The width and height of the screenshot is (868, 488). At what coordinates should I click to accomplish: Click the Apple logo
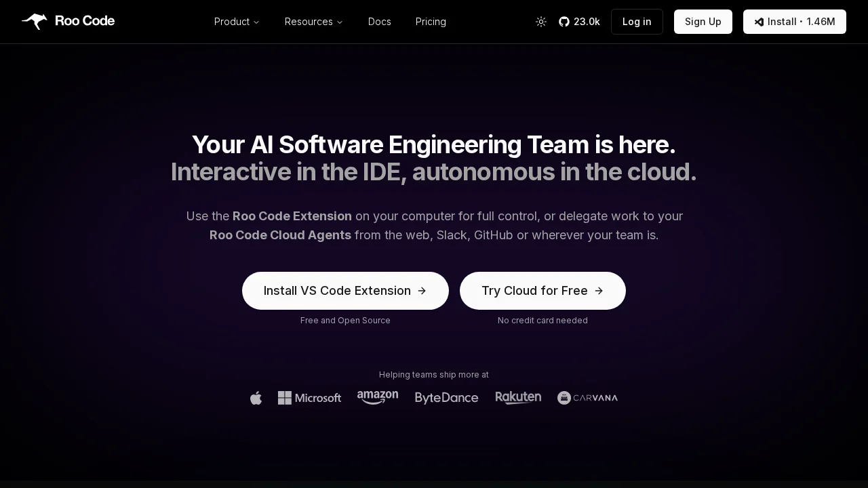[256, 398]
